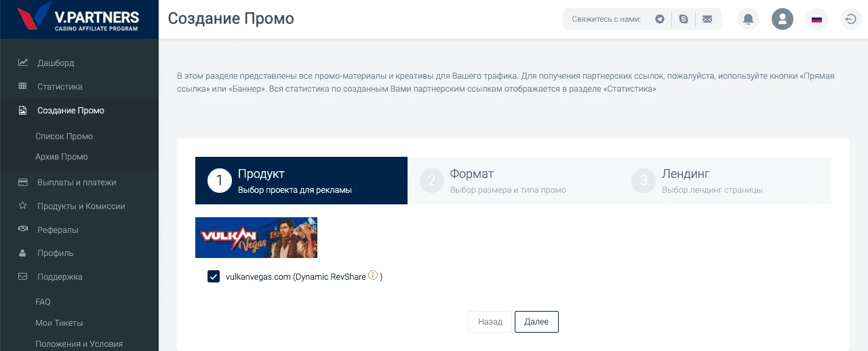The width and height of the screenshot is (868, 351).
Task: Open the notifications bell icon
Action: (749, 19)
